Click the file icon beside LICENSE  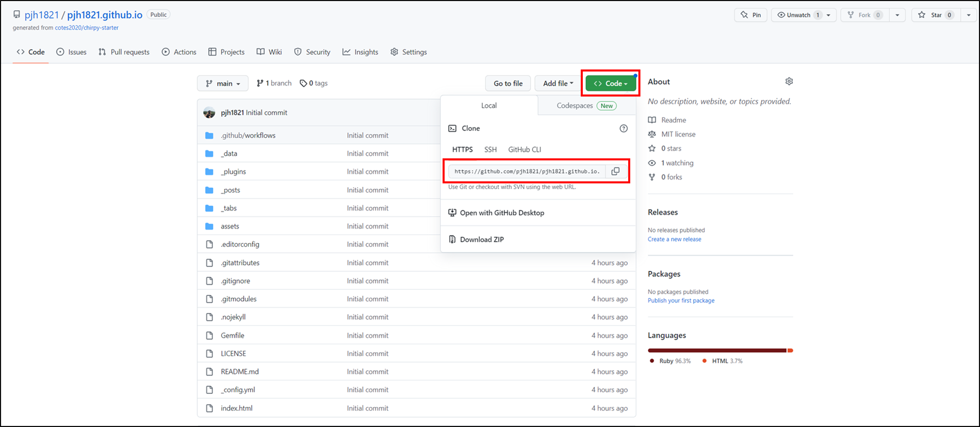pyautogui.click(x=209, y=354)
